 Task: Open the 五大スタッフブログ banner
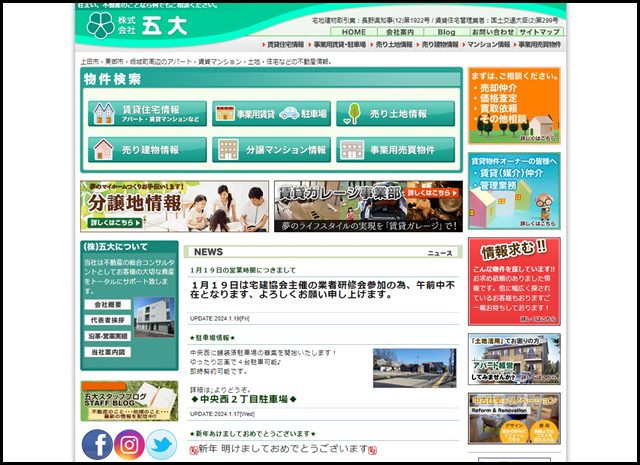pos(129,401)
